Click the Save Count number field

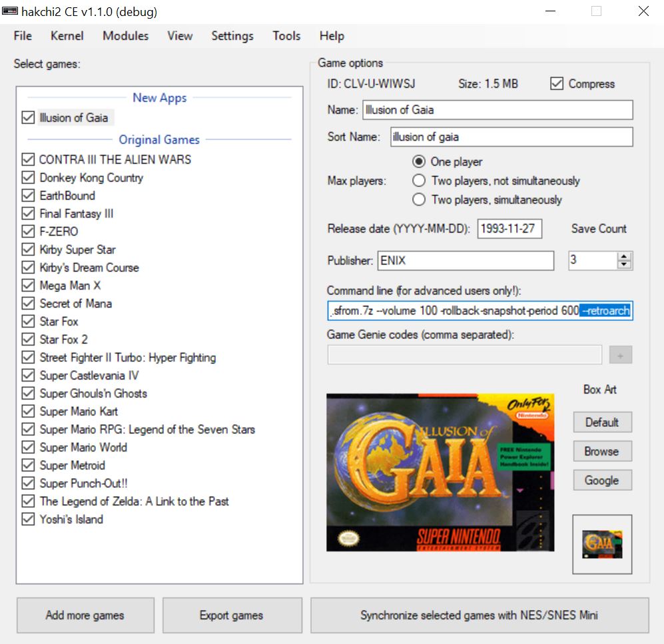click(x=593, y=260)
